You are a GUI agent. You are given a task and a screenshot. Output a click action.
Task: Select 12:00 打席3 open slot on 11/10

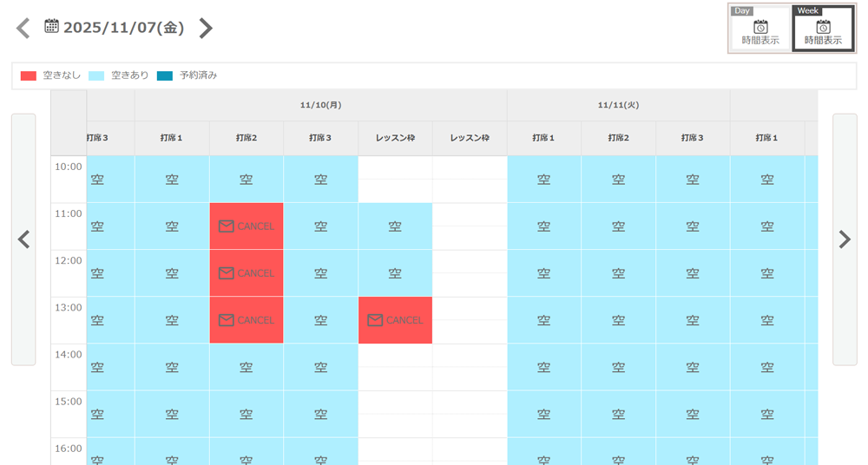coord(320,273)
